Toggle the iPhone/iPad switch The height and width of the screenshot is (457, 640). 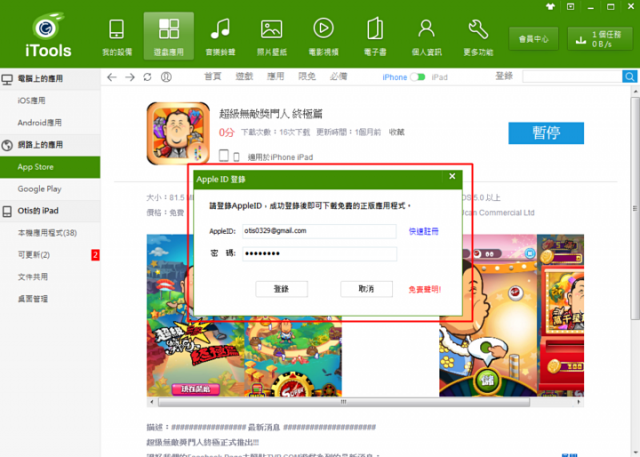418,77
